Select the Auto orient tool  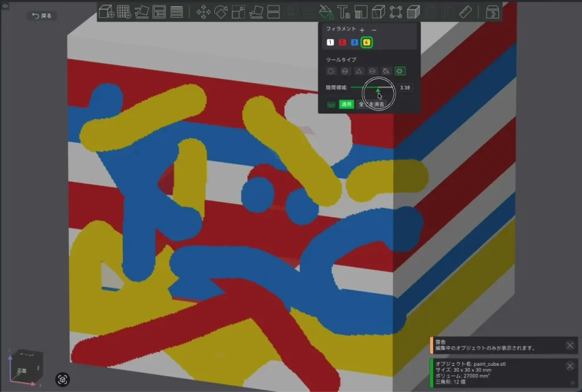pyautogui.click(x=142, y=12)
